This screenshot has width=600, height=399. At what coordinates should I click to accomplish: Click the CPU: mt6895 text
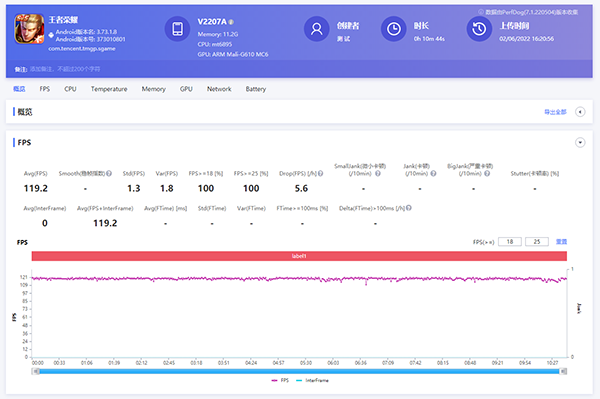[215, 44]
